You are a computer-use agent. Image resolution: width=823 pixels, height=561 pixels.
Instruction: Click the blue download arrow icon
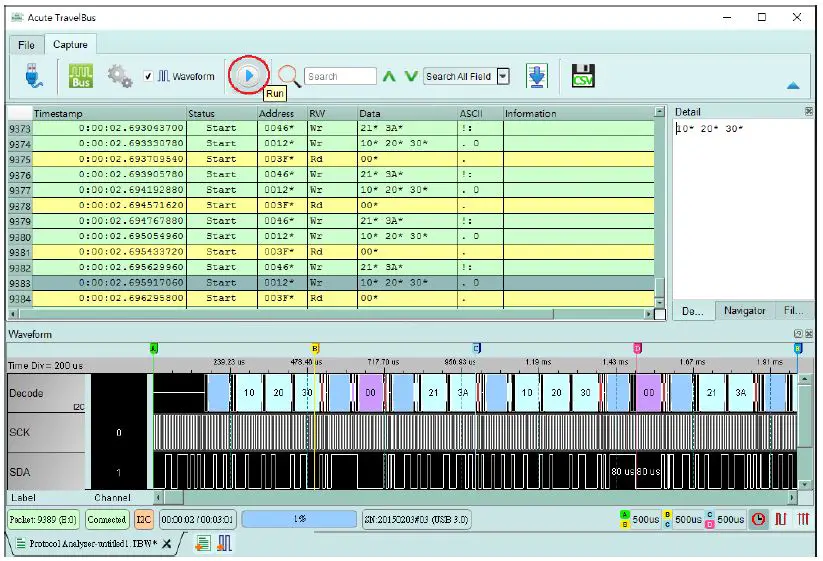538,76
